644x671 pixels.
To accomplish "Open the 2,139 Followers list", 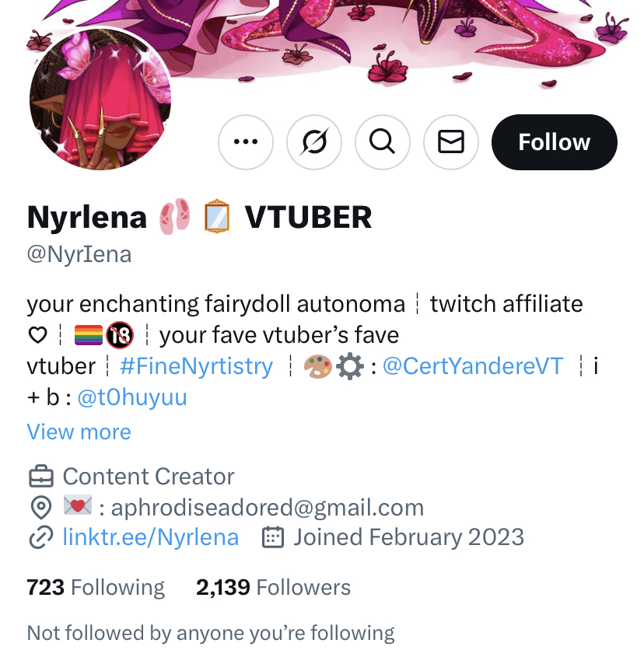I will click(273, 587).
